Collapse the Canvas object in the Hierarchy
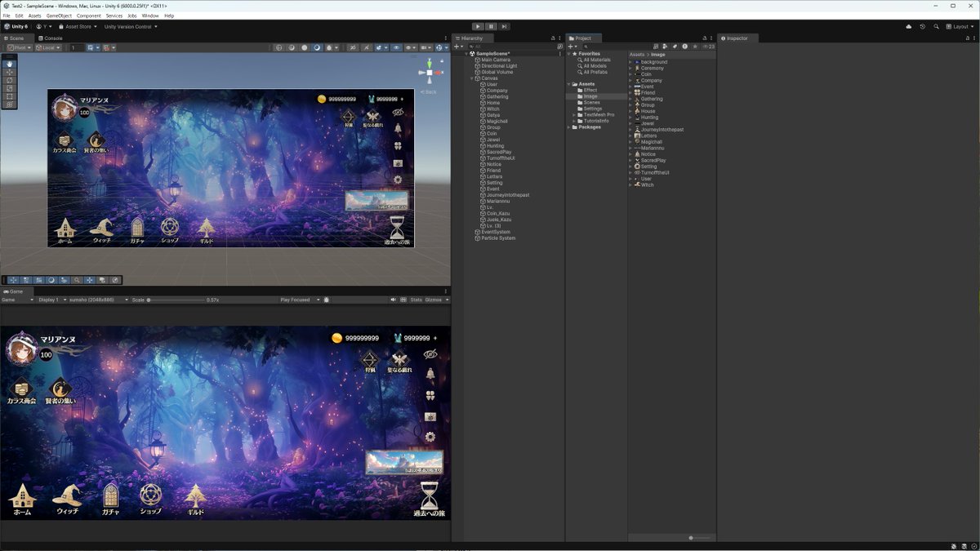Viewport: 980px width, 551px height. tap(471, 78)
